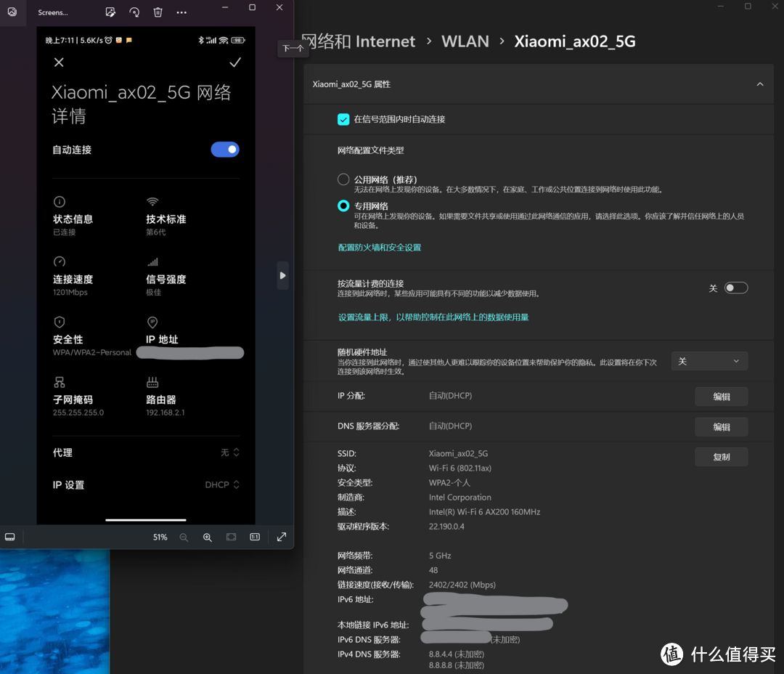The width and height of the screenshot is (784, 674).
Task: Open the set data limit link
Action: pyautogui.click(x=433, y=317)
